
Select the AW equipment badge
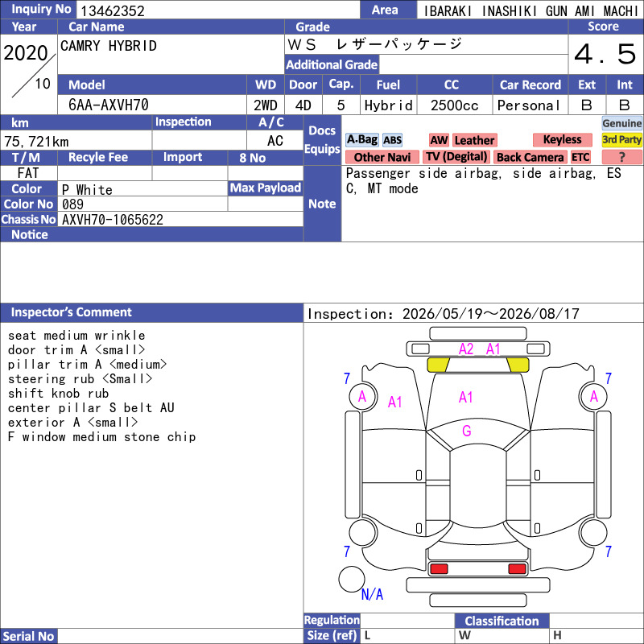439,140
